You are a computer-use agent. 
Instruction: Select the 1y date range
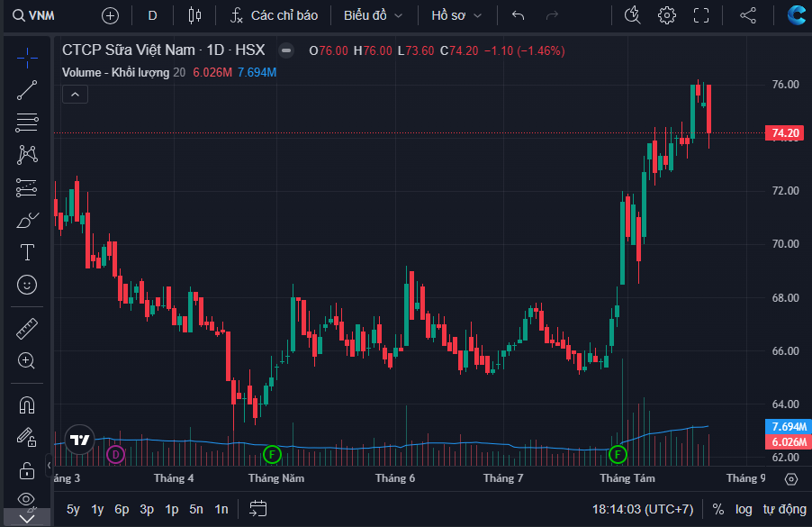tap(97, 509)
